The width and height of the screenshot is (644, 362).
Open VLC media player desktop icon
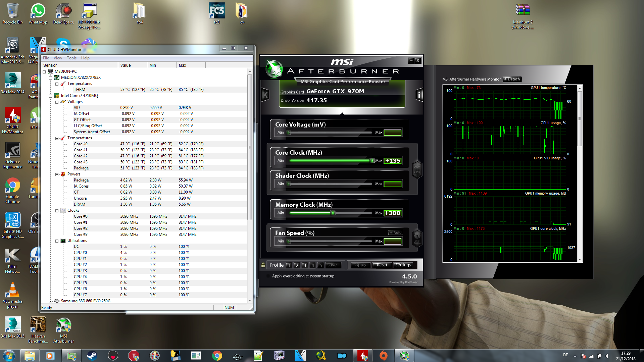[13, 295]
